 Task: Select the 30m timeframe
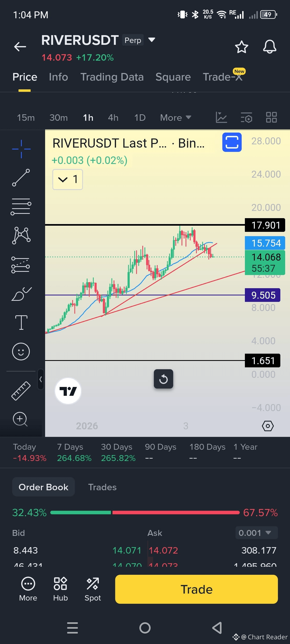[59, 118]
